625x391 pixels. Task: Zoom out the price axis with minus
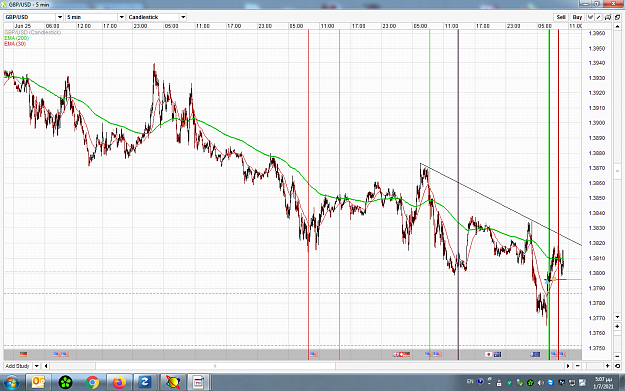tap(617, 356)
